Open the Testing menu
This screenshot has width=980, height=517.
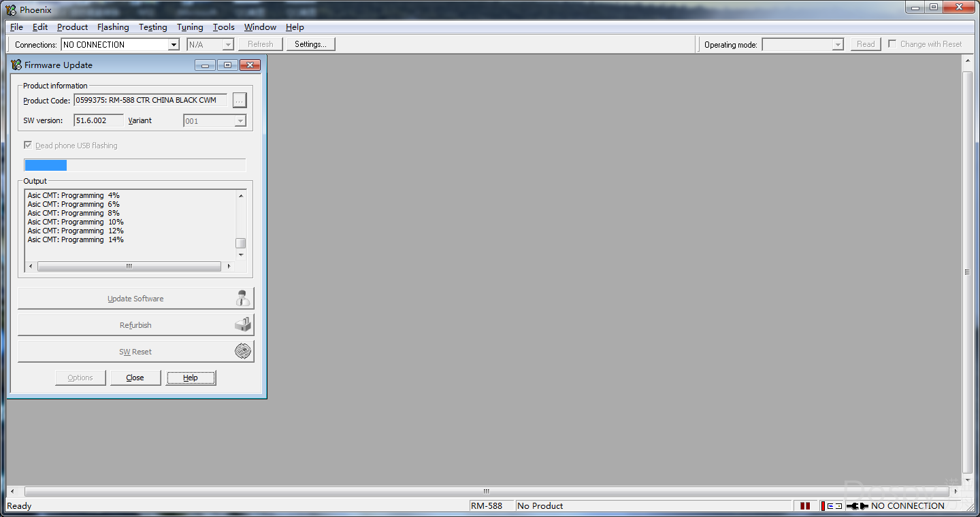(152, 27)
